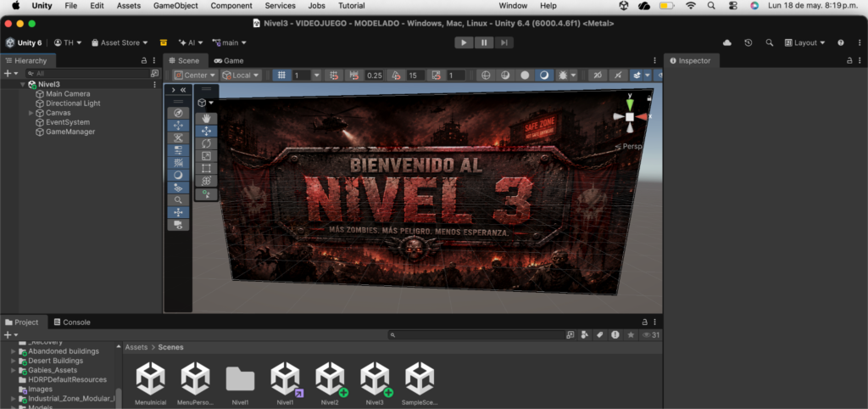Image resolution: width=868 pixels, height=409 pixels.
Task: Toggle hidden packages eye showing 31
Action: tap(650, 335)
